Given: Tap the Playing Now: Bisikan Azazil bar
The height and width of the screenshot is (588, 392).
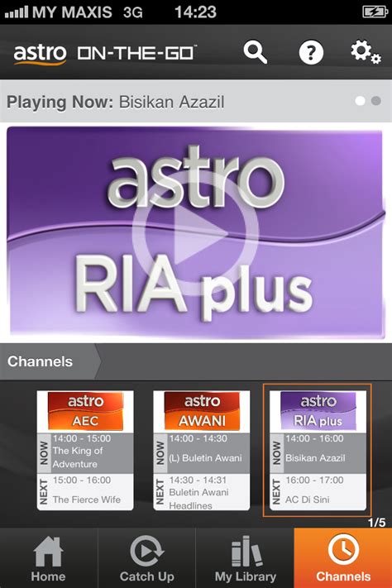Looking at the screenshot, I should [x=196, y=101].
